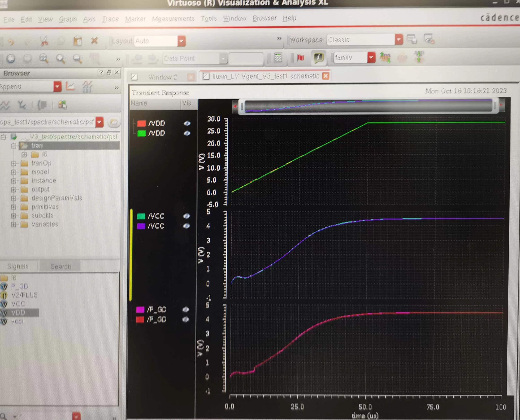Screen dimensions: 520x420
Task: Hide the purple /VCC trace
Action: pyautogui.click(x=186, y=226)
